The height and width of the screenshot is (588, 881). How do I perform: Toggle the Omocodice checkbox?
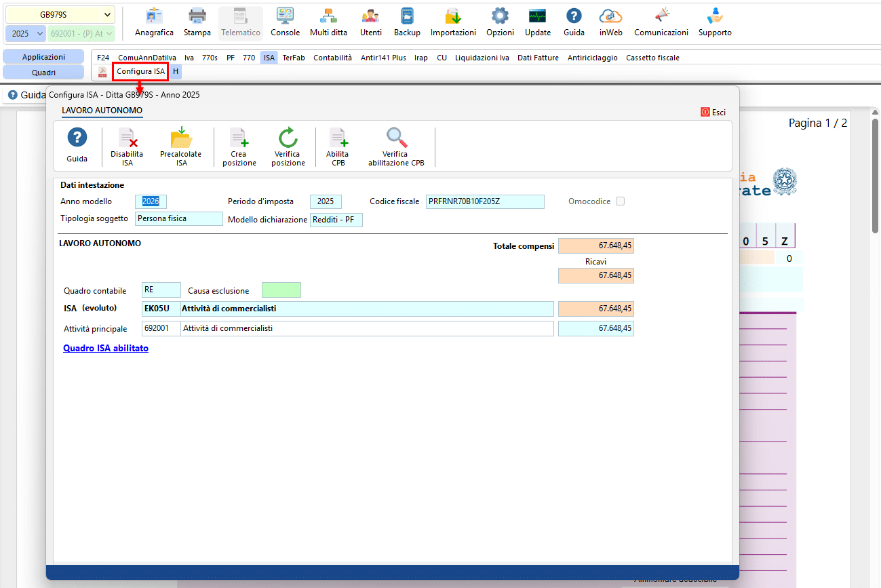[x=620, y=201]
